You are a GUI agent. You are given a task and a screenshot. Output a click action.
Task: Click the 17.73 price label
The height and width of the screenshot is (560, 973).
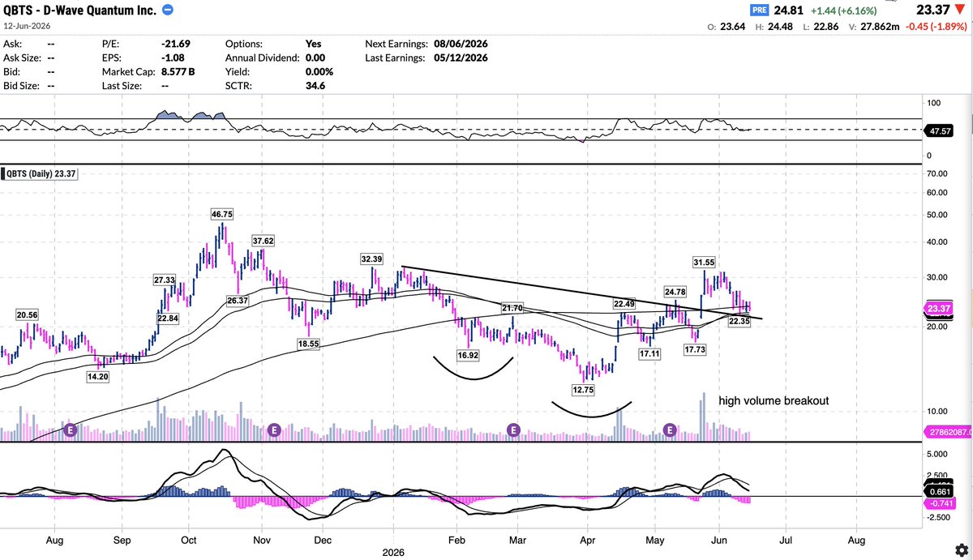[x=695, y=349]
